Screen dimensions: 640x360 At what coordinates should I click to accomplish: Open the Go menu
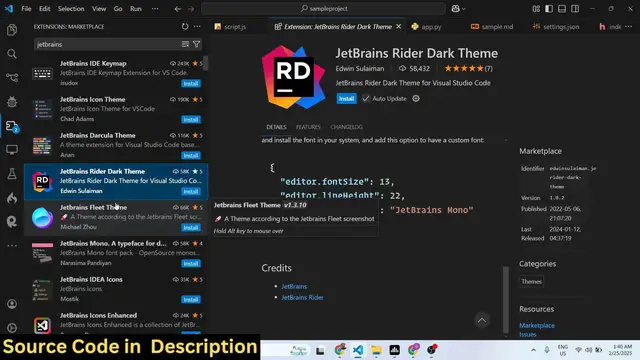click(x=118, y=9)
